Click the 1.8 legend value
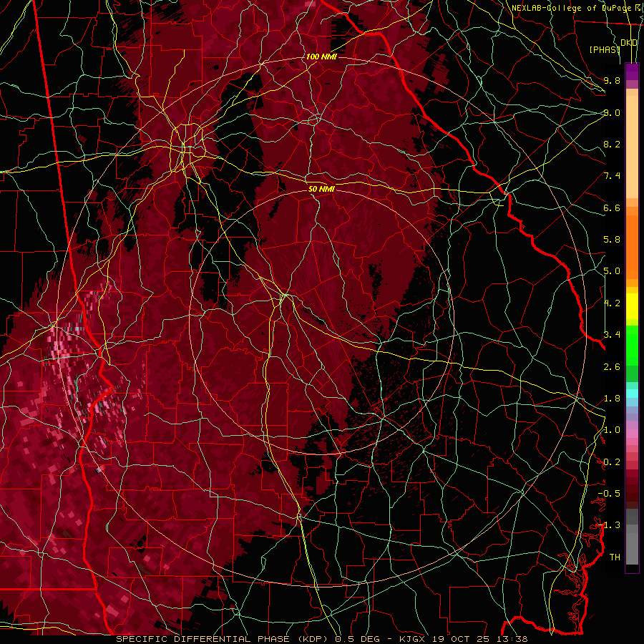Viewport: 644px width, 644px height. point(612,399)
